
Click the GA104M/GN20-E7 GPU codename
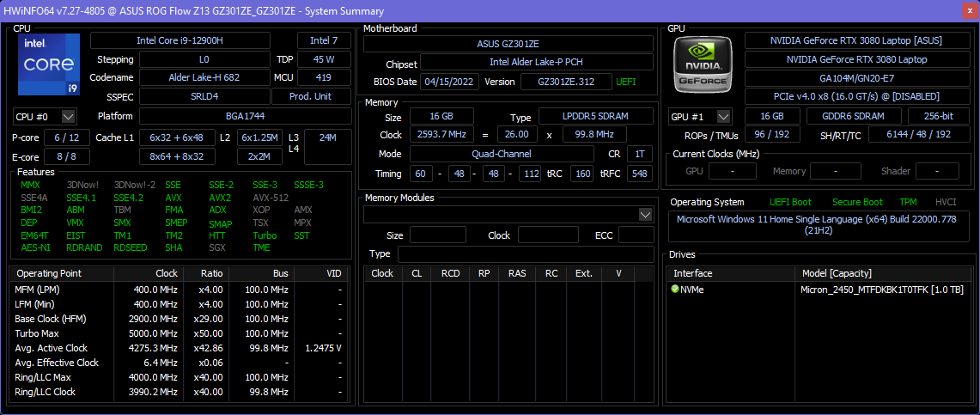click(855, 78)
